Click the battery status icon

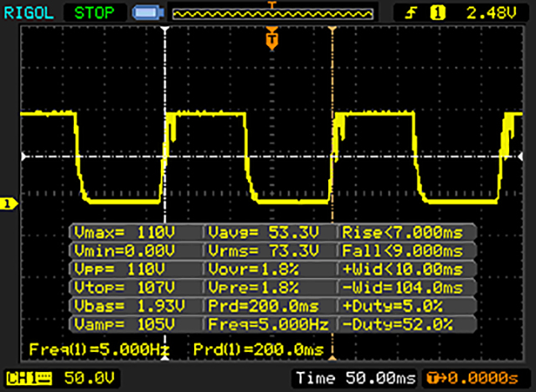click(x=148, y=13)
